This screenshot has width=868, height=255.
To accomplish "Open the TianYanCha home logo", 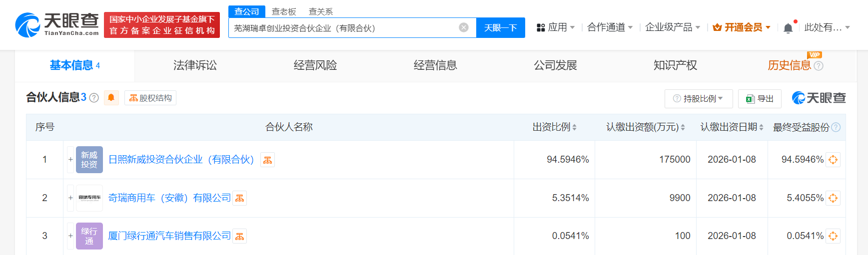I will point(57,25).
